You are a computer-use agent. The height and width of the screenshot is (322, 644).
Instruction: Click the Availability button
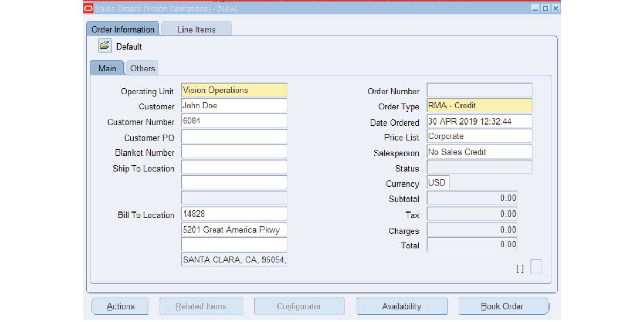click(401, 306)
